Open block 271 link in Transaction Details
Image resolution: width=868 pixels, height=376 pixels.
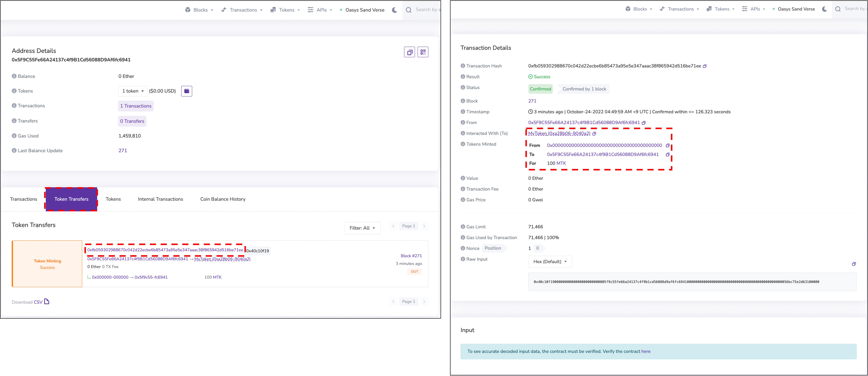[532, 101]
